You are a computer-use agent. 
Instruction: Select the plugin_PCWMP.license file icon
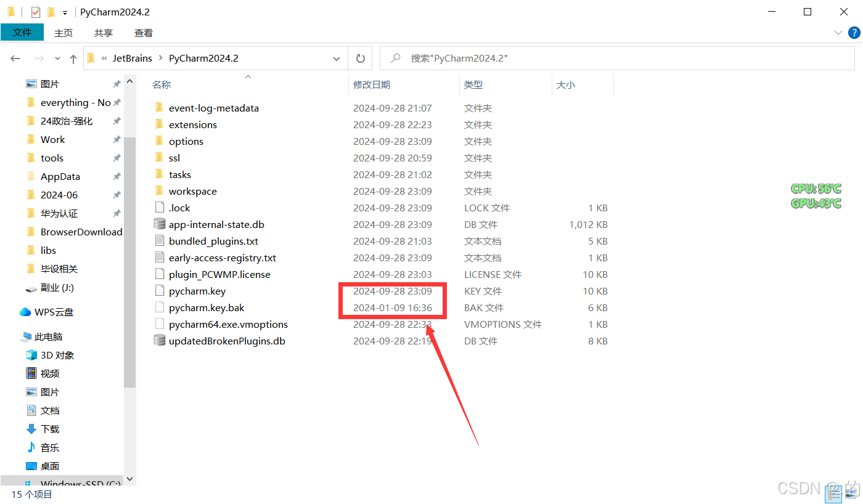click(159, 274)
